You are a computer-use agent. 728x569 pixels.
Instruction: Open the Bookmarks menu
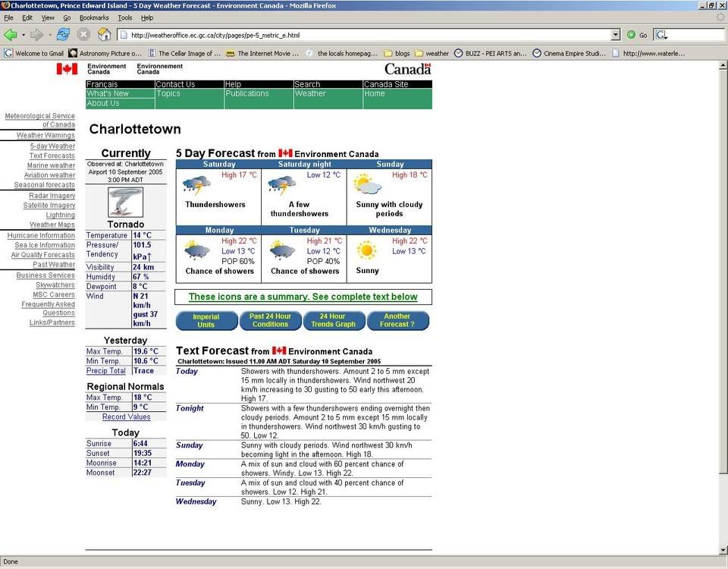click(x=94, y=17)
